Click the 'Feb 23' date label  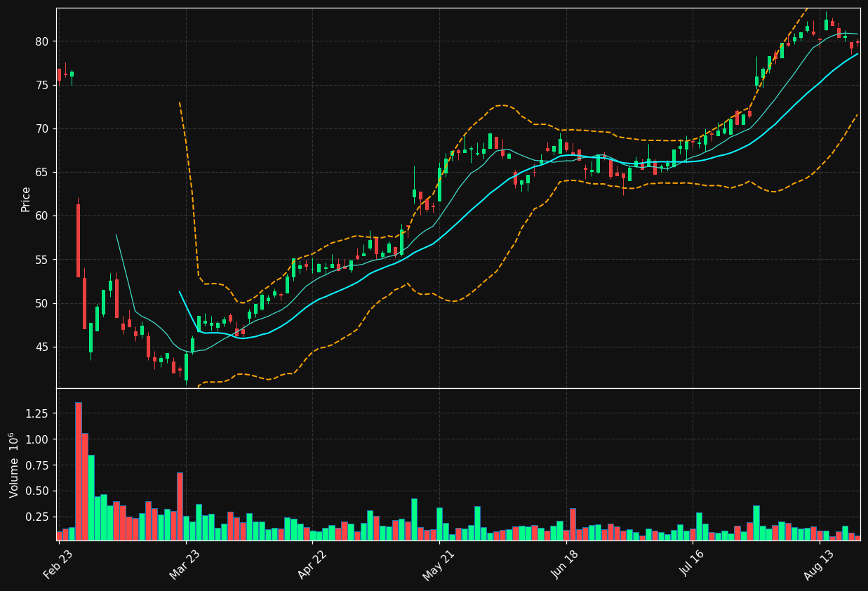(x=59, y=564)
